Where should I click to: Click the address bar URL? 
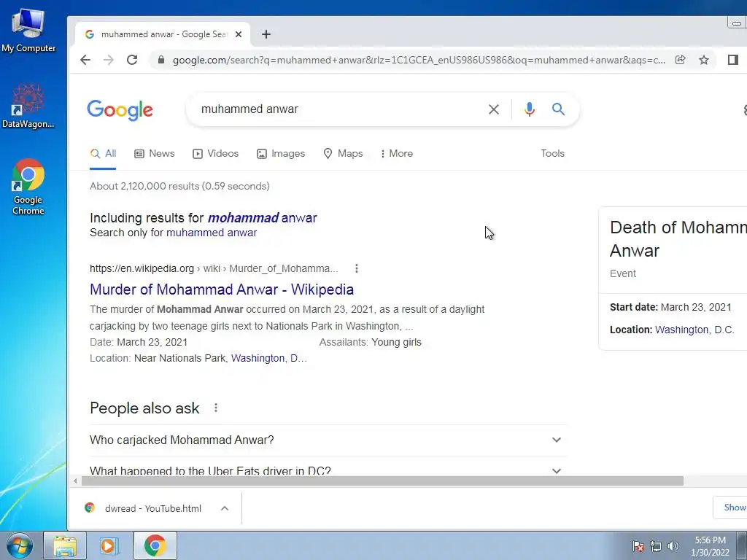click(419, 60)
